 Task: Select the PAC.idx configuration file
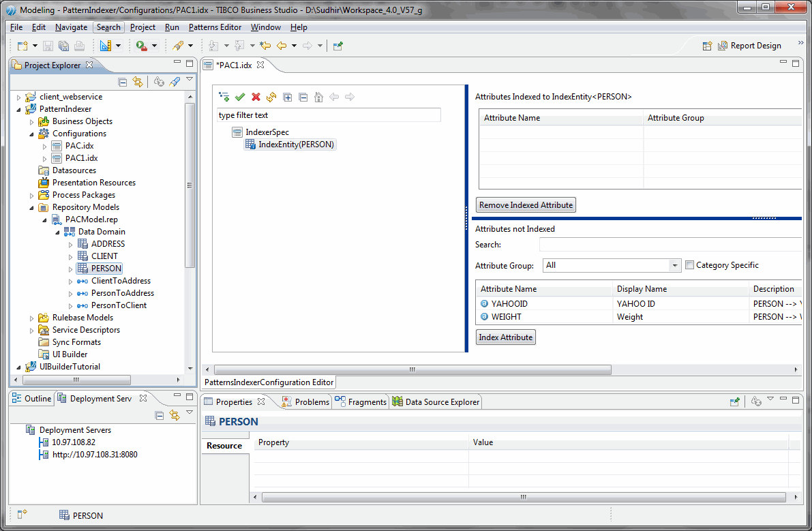pyautogui.click(x=72, y=146)
